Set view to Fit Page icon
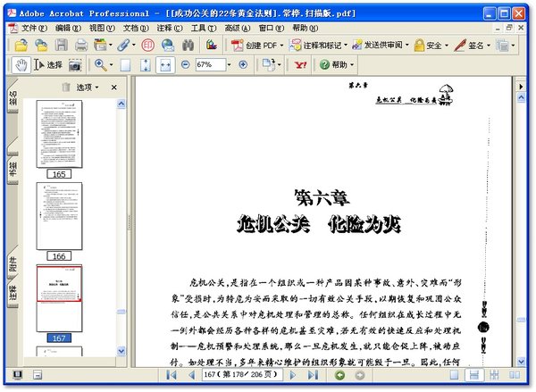This screenshot has width=536, height=392. (x=146, y=65)
